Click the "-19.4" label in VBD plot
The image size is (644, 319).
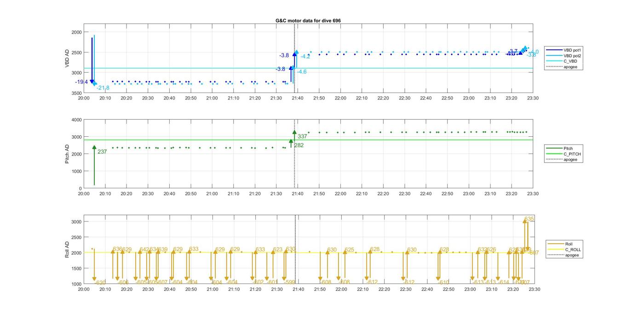pyautogui.click(x=81, y=82)
